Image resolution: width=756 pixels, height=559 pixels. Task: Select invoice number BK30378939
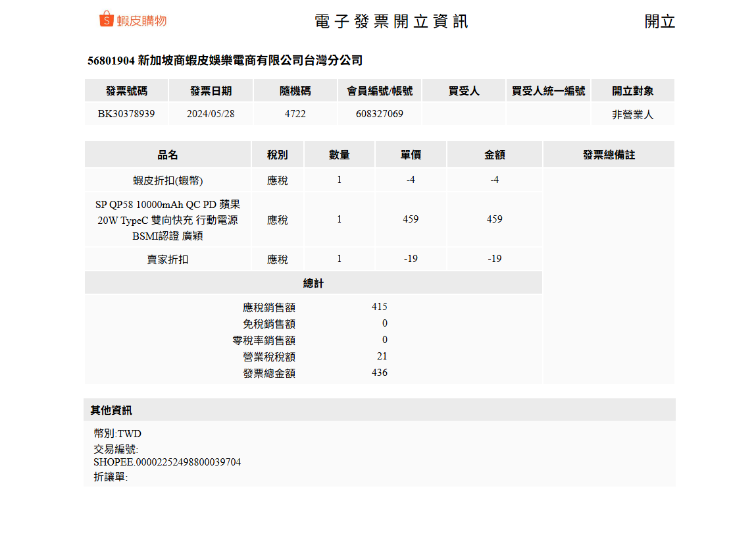pos(126,114)
